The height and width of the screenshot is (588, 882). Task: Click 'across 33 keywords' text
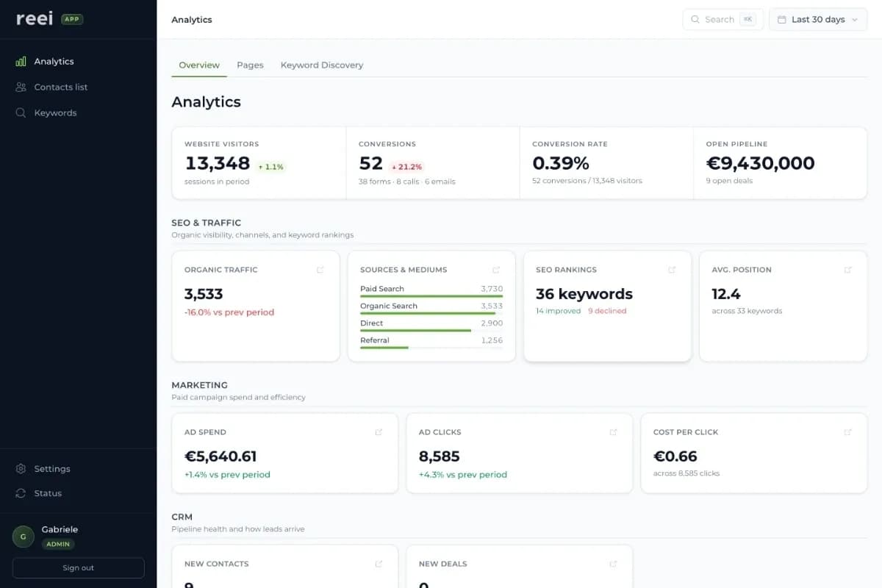click(747, 311)
